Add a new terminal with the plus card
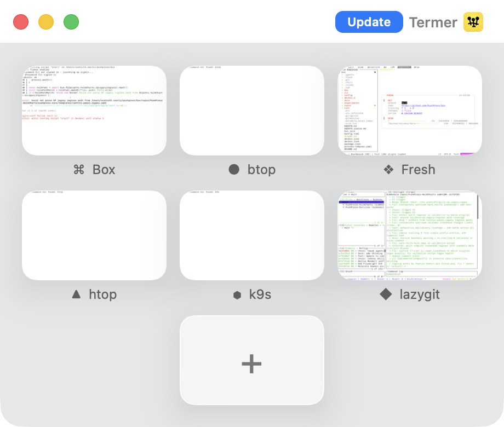 pyautogui.click(x=251, y=360)
